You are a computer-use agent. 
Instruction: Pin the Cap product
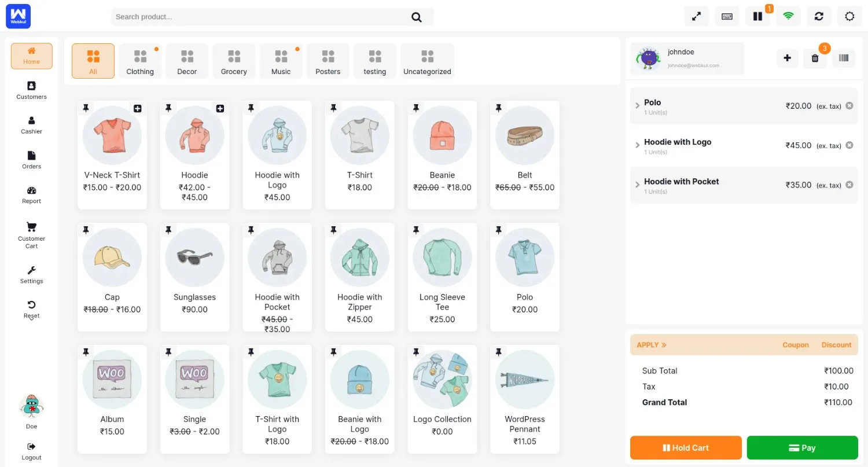point(86,230)
